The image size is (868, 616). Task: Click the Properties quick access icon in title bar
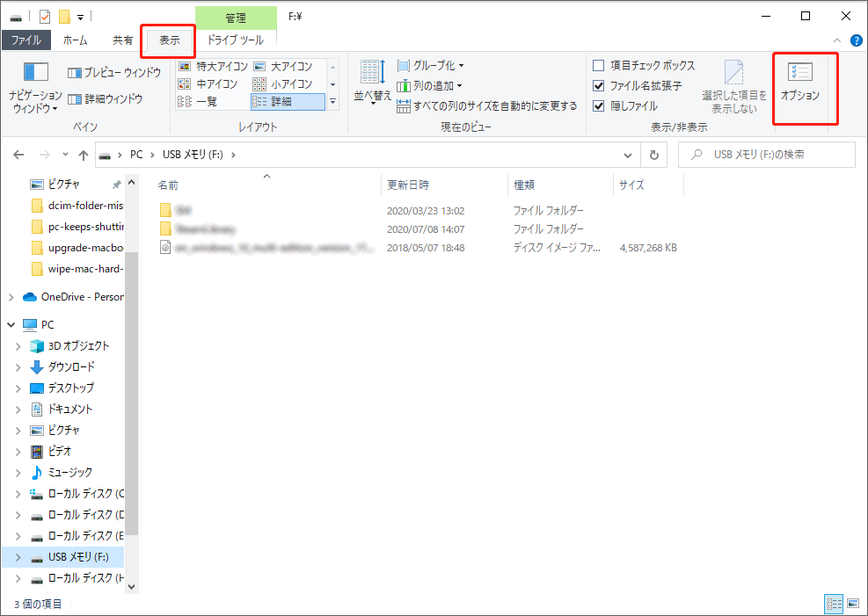(45, 17)
